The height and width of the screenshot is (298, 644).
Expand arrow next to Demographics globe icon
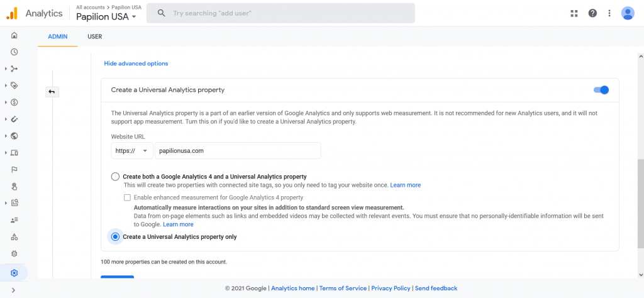tap(6, 136)
